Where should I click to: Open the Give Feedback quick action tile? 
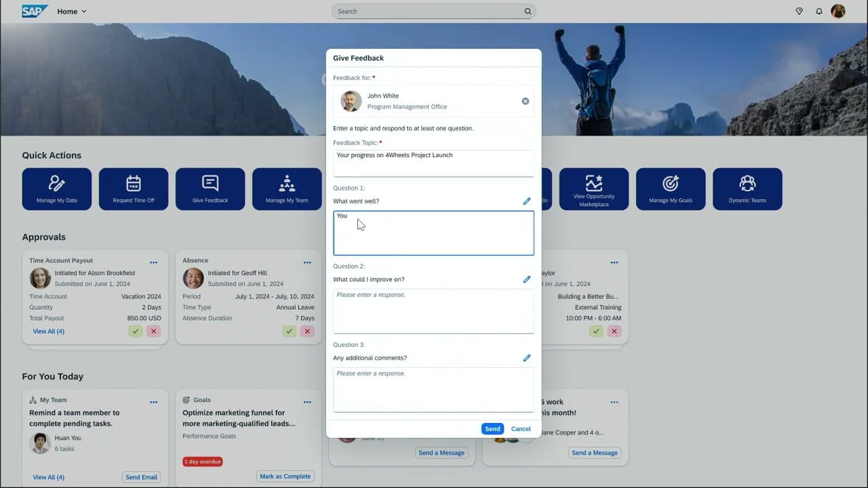210,189
